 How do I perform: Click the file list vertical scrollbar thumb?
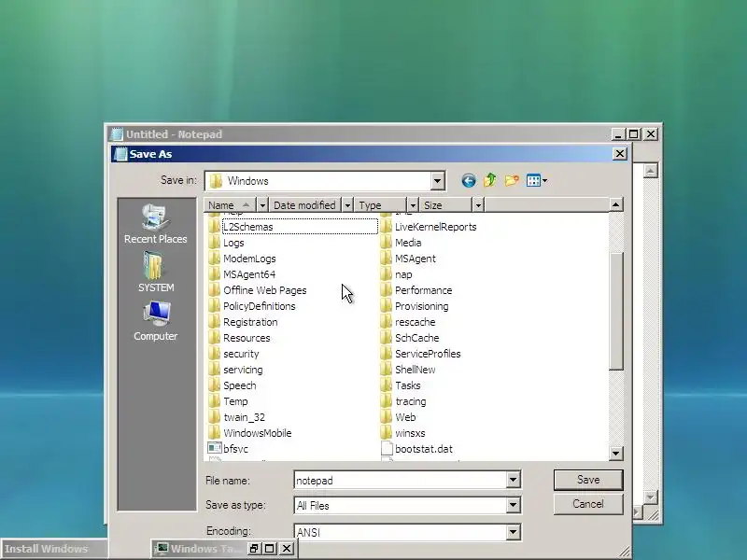[615, 311]
